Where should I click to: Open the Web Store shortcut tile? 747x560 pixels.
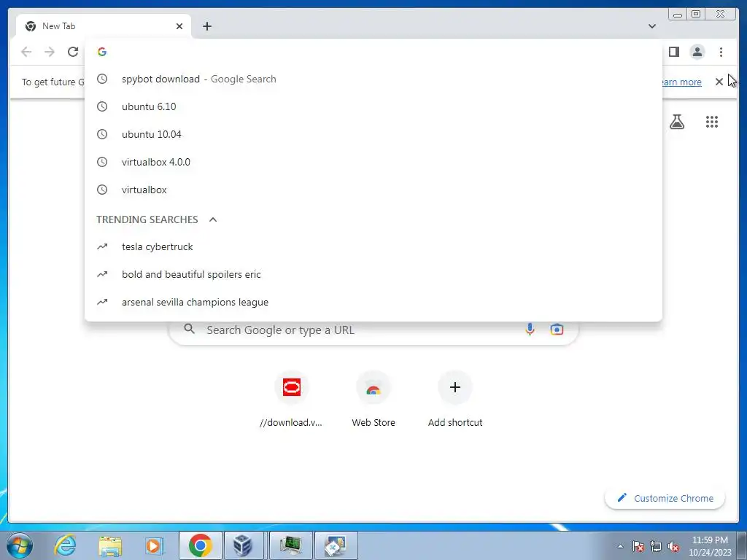click(x=373, y=400)
